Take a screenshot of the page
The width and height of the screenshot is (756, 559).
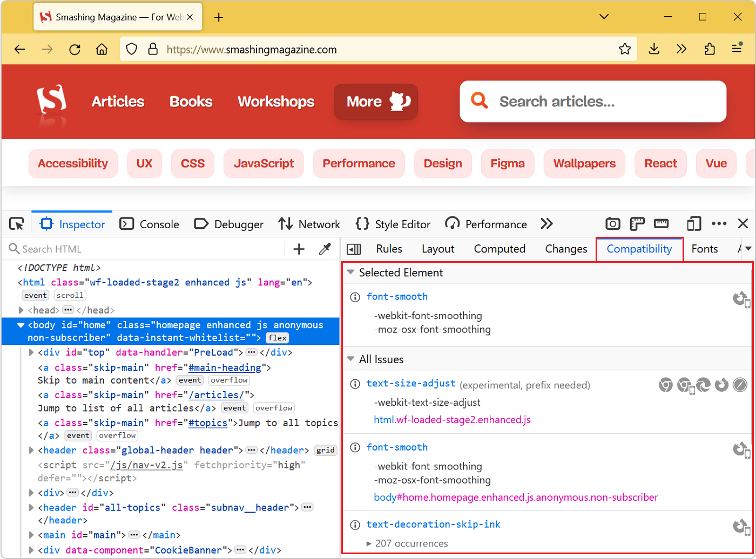coord(613,223)
